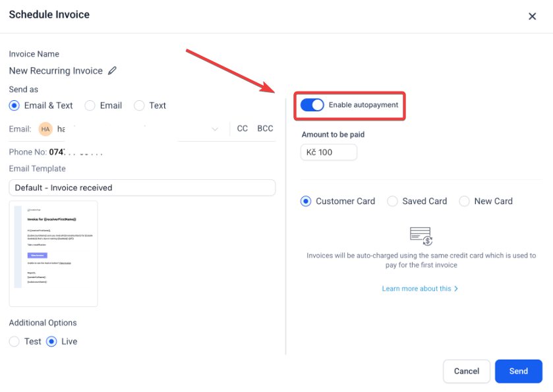Expand the email recipient dropdown chevron
Screen dimensions: 553x392
215,129
